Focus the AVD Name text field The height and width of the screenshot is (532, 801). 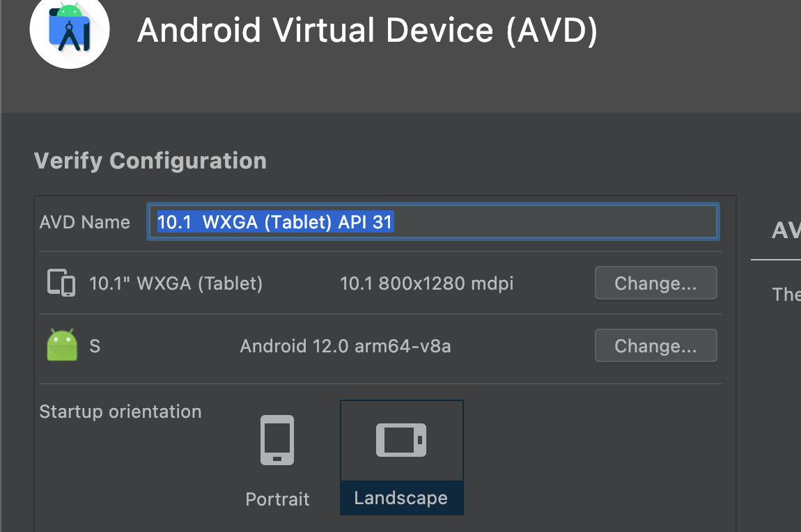point(433,221)
